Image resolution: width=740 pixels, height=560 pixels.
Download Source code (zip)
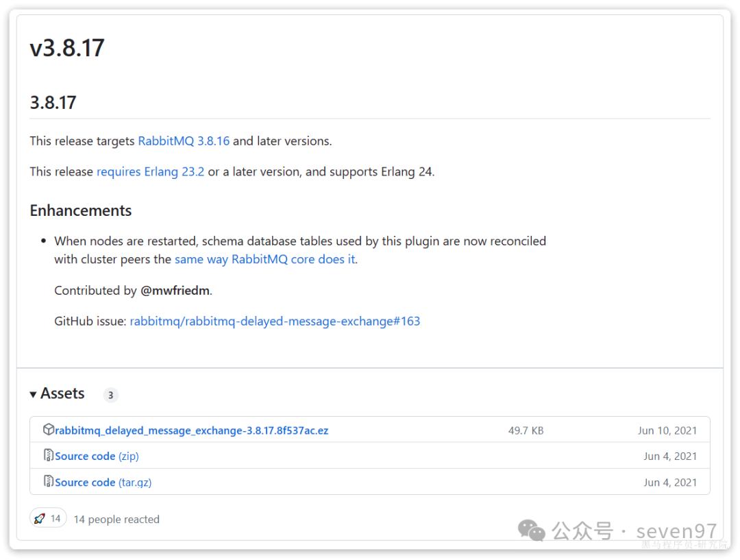pyautogui.click(x=97, y=456)
